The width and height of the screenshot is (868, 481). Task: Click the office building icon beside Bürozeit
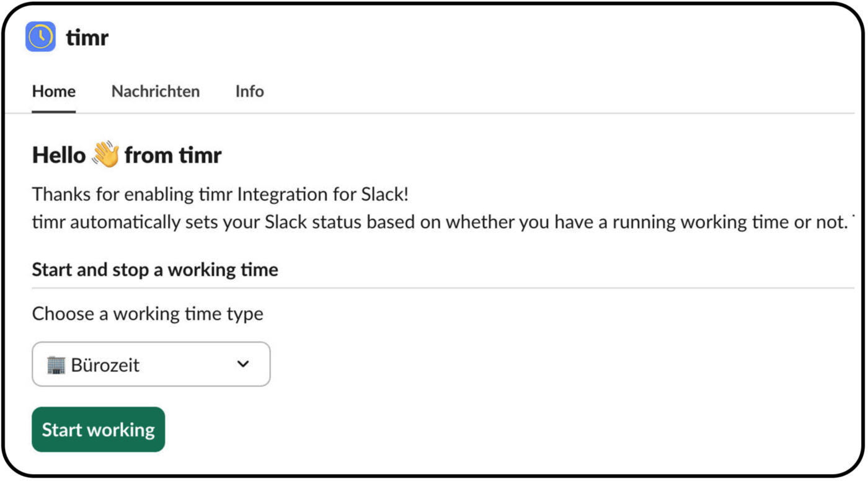56,364
